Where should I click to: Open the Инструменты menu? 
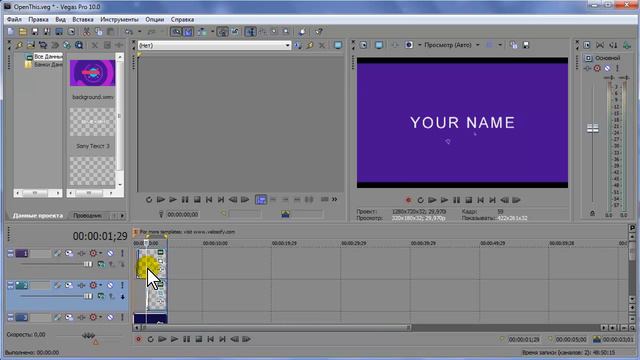(119, 20)
